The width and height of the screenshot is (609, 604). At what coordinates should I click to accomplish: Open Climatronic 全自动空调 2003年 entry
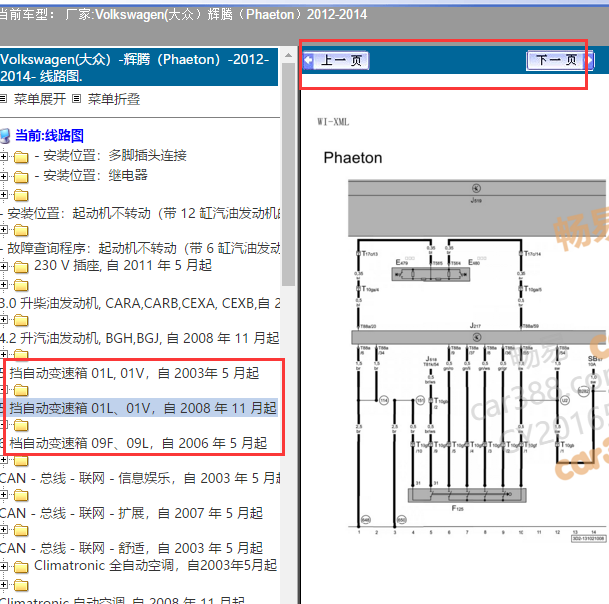pyautogui.click(x=155, y=565)
